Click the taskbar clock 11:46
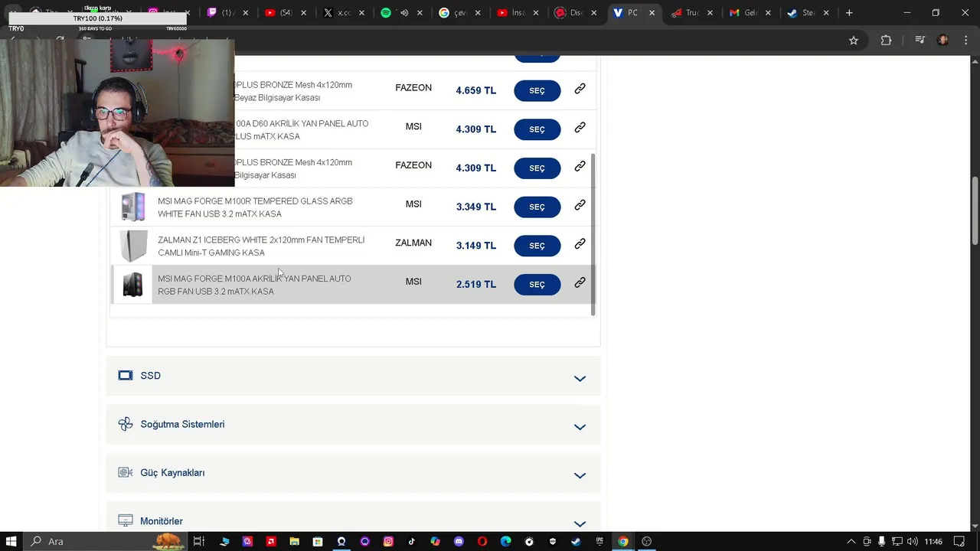The image size is (980, 551). (933, 541)
